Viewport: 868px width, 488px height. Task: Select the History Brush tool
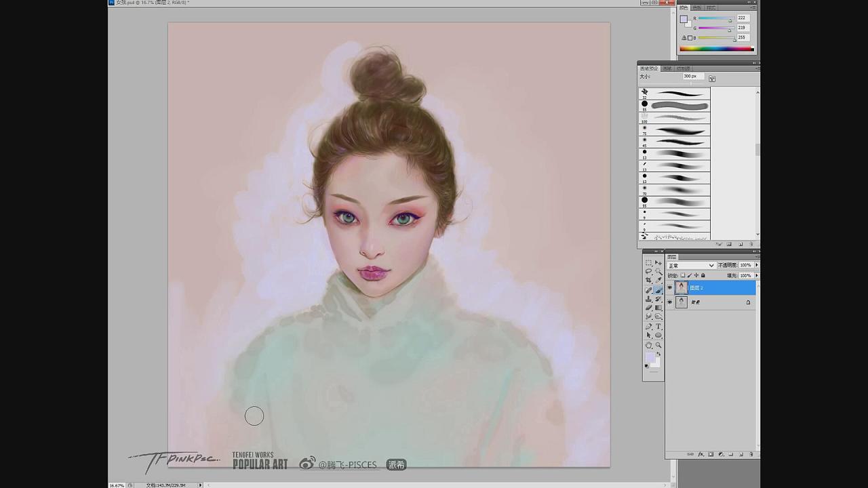coord(658,299)
